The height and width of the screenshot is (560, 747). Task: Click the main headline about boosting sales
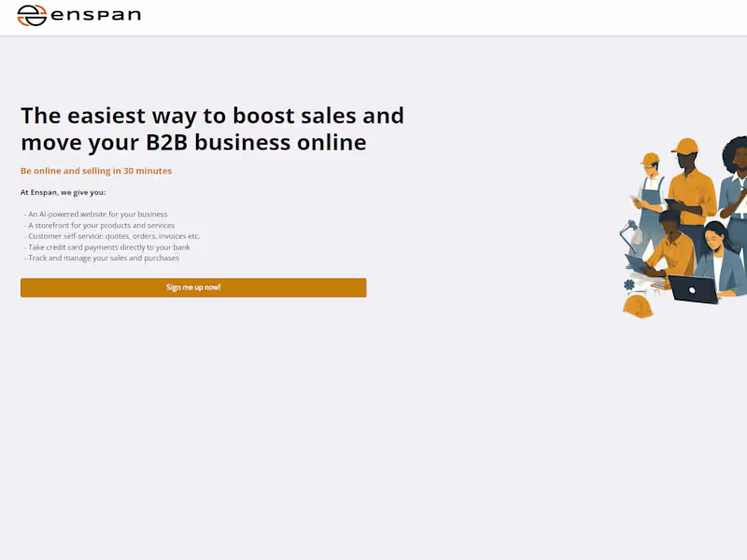click(x=212, y=129)
